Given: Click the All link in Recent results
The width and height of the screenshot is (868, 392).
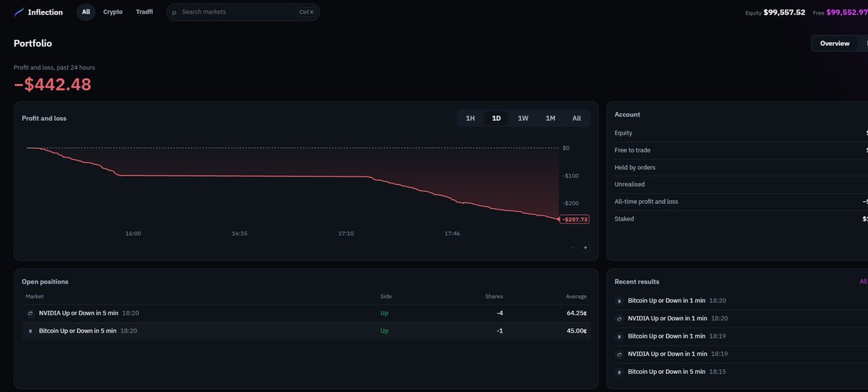Looking at the screenshot, I should pos(863,281).
